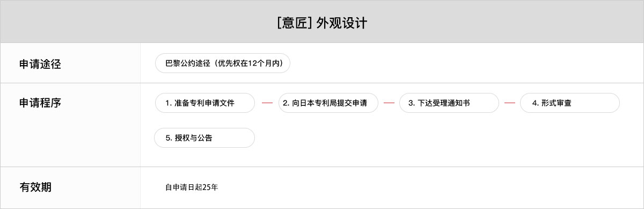The image size is (644, 209).
Task: Select step 3. 下达受理通知书
Action: point(449,103)
